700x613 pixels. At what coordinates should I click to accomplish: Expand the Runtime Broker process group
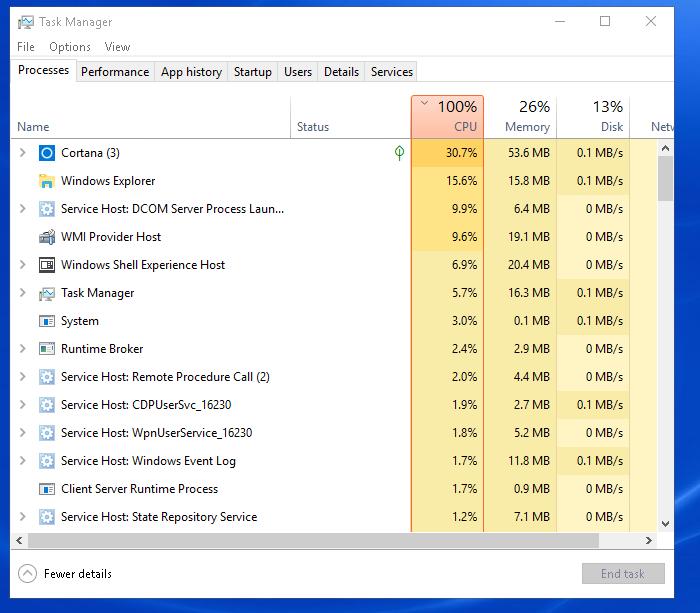point(23,349)
